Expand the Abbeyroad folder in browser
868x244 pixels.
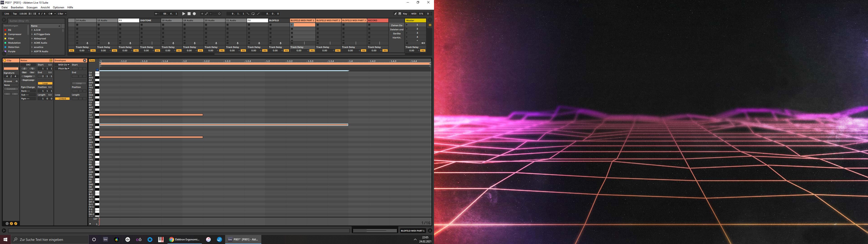(32, 39)
